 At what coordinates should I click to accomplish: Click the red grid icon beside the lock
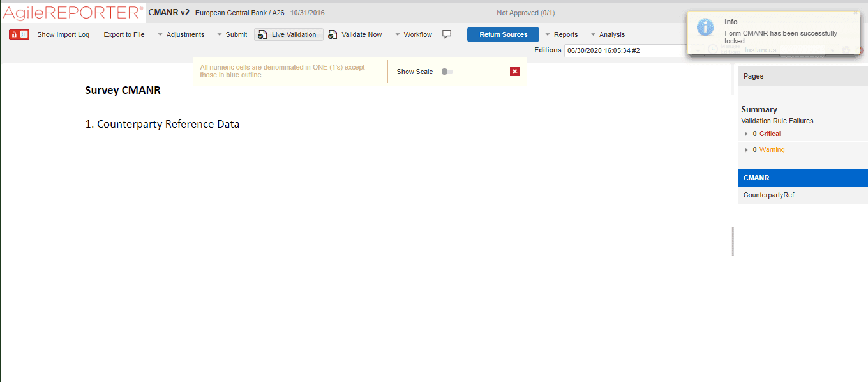click(x=24, y=34)
